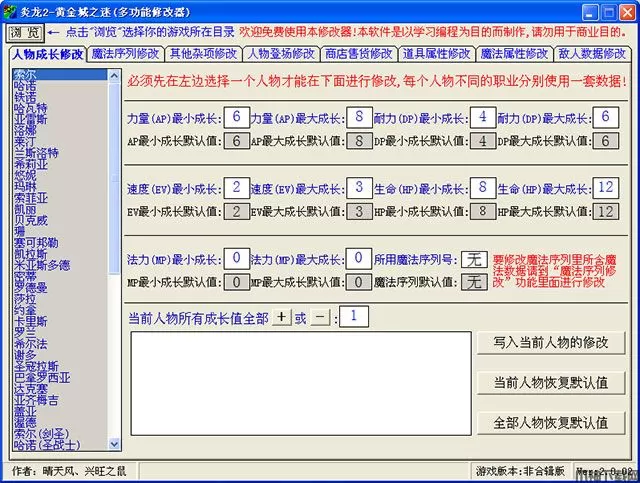Viewport: 640px width, 483px height.
Task: Click the character list scroll up arrow
Action: click(114, 76)
